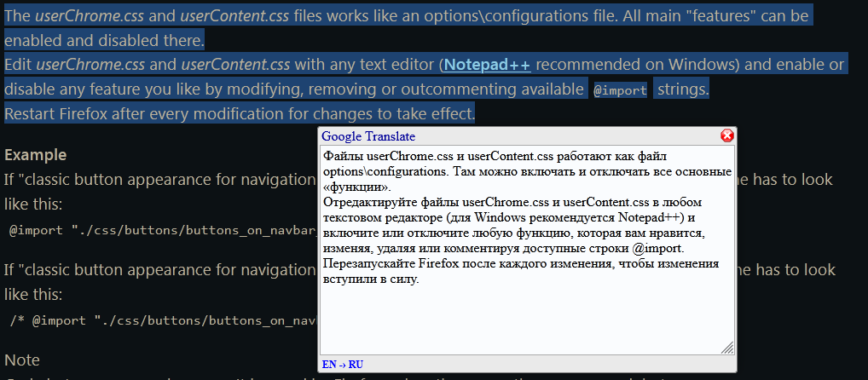Click the EN → RU language indicator
Screen dimensions: 868x380
[x=342, y=365]
